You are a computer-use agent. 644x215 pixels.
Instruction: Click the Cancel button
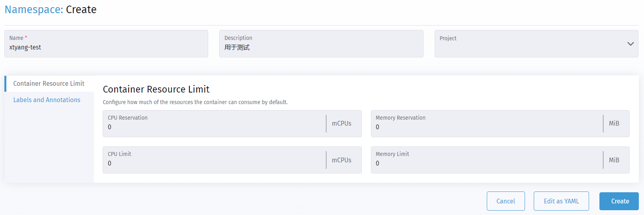click(x=505, y=201)
